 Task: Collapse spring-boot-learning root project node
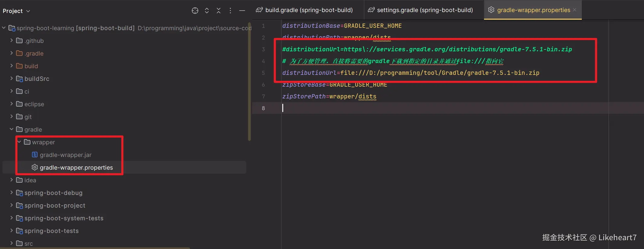point(4,28)
